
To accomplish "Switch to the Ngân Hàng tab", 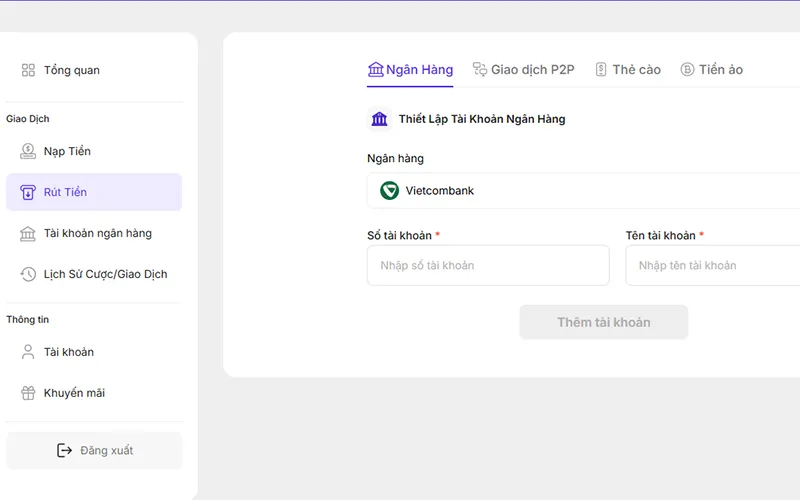I will click(x=410, y=70).
